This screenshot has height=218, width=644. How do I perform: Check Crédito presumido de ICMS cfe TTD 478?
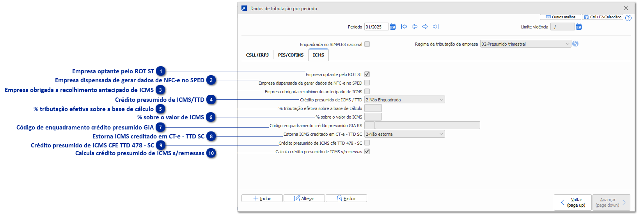pos(367,143)
